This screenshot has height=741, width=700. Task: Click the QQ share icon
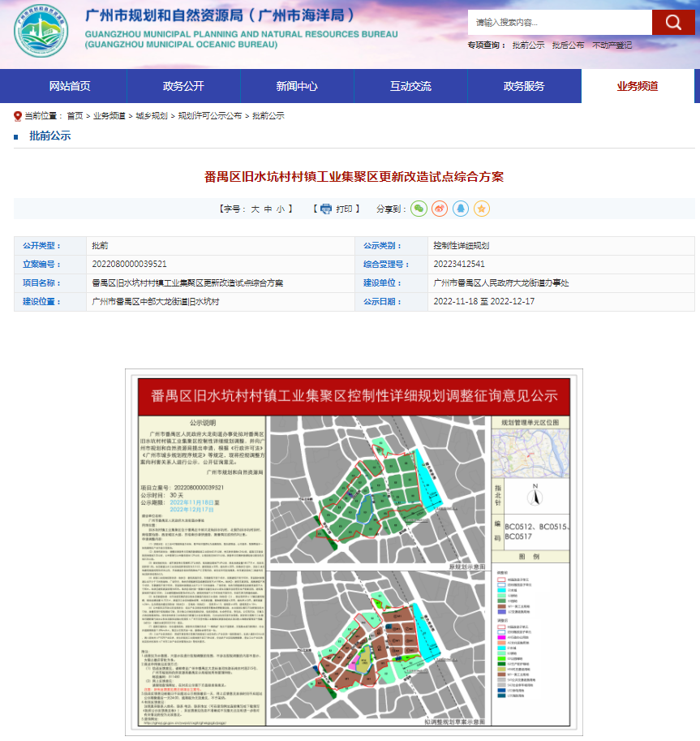462,209
